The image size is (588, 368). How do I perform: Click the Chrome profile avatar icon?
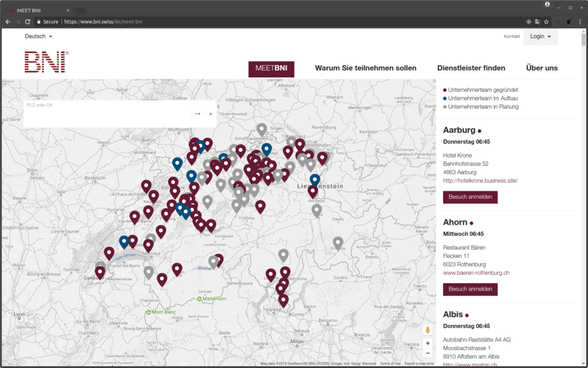tap(548, 4)
